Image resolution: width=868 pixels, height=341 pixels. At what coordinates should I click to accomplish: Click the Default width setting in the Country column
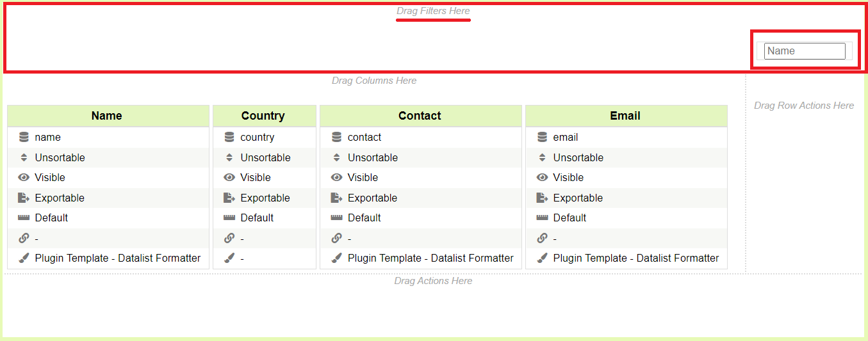[257, 218]
